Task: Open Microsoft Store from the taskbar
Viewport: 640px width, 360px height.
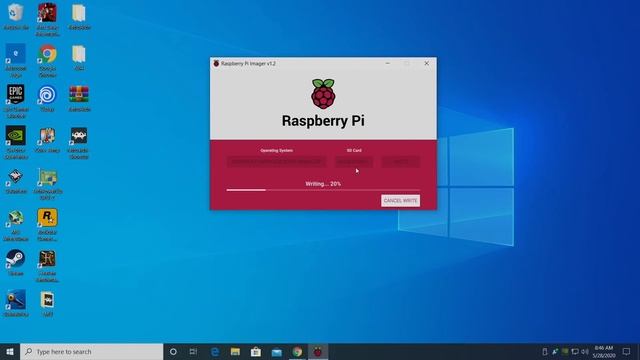Action: pyautogui.click(x=256, y=351)
